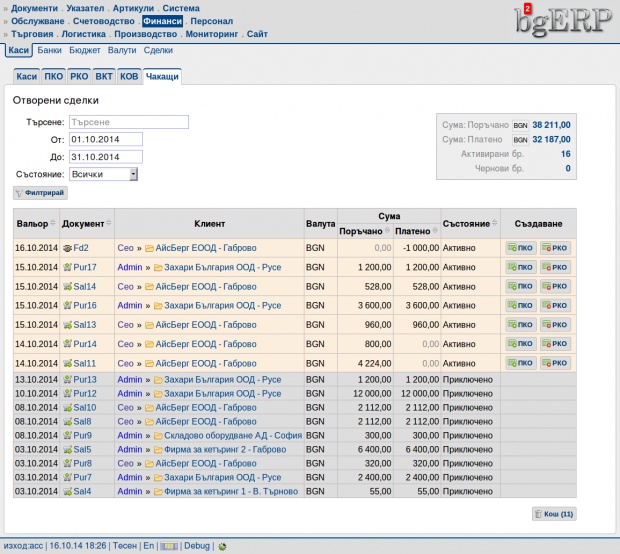Click the Sal8 sale icon
The image size is (620, 554).
pyautogui.click(x=67, y=422)
